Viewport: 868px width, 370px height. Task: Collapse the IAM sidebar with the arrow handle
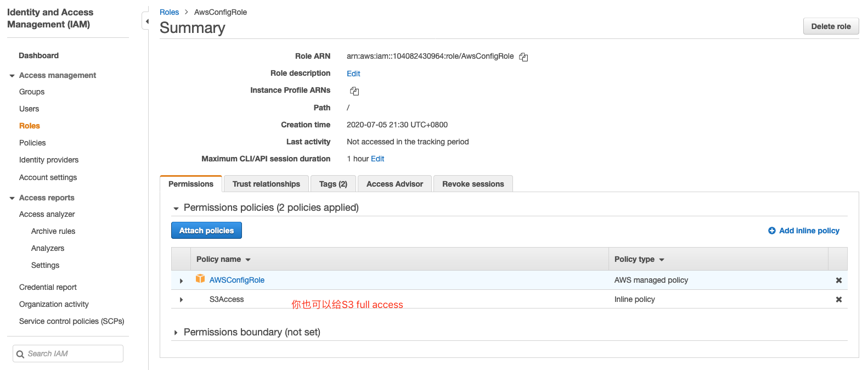tap(146, 21)
